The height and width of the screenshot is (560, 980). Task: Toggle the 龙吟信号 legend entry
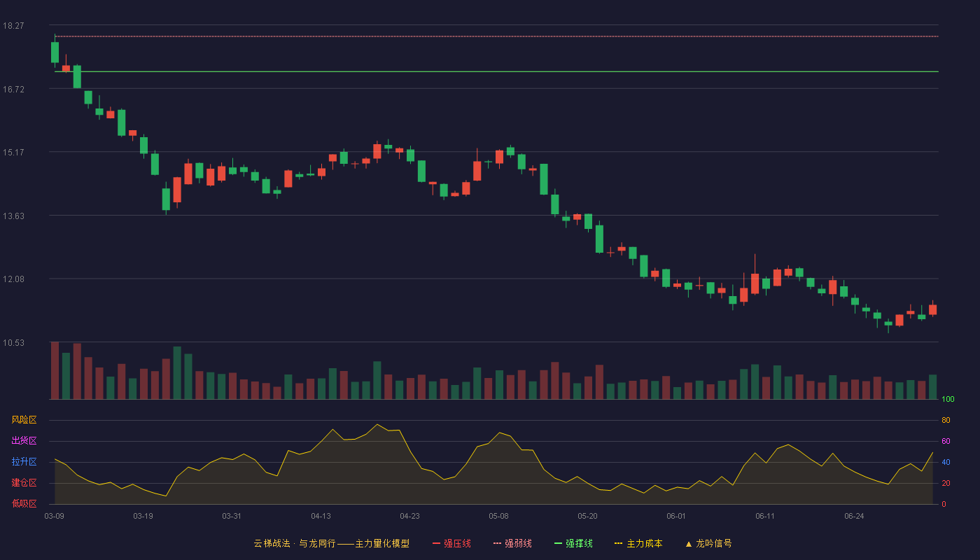pyautogui.click(x=708, y=543)
